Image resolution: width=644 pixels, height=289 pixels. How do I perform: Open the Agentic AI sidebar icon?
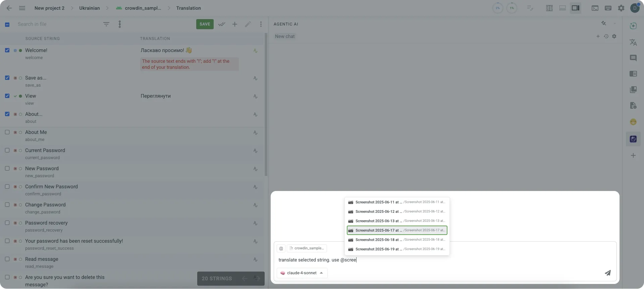[x=633, y=139]
